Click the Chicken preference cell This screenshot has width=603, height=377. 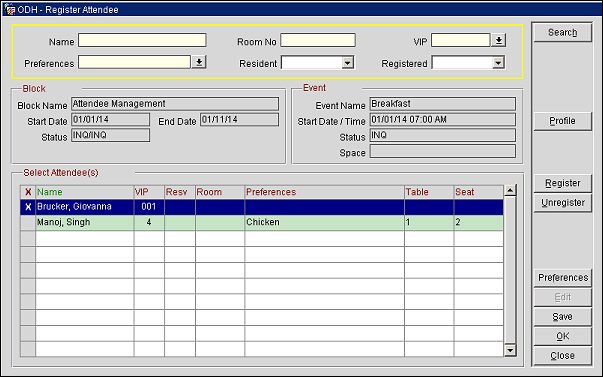[325, 223]
